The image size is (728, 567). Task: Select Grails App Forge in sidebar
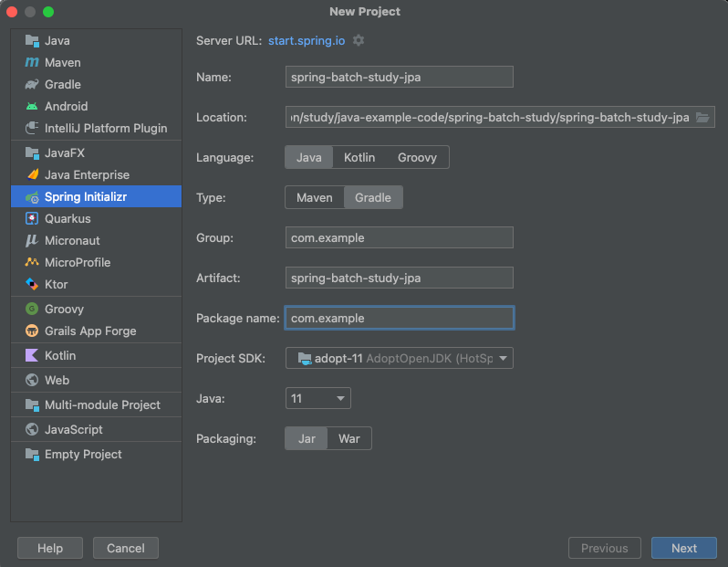pyautogui.click(x=96, y=331)
